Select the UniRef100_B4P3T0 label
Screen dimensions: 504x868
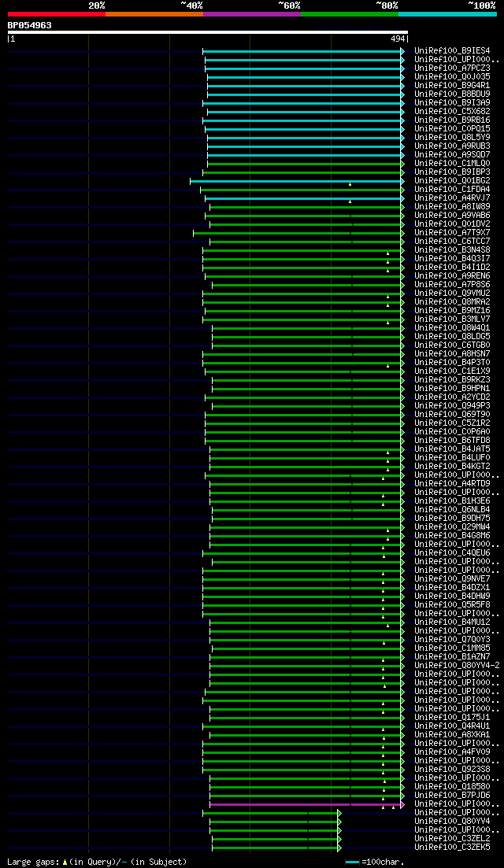[x=452, y=362]
